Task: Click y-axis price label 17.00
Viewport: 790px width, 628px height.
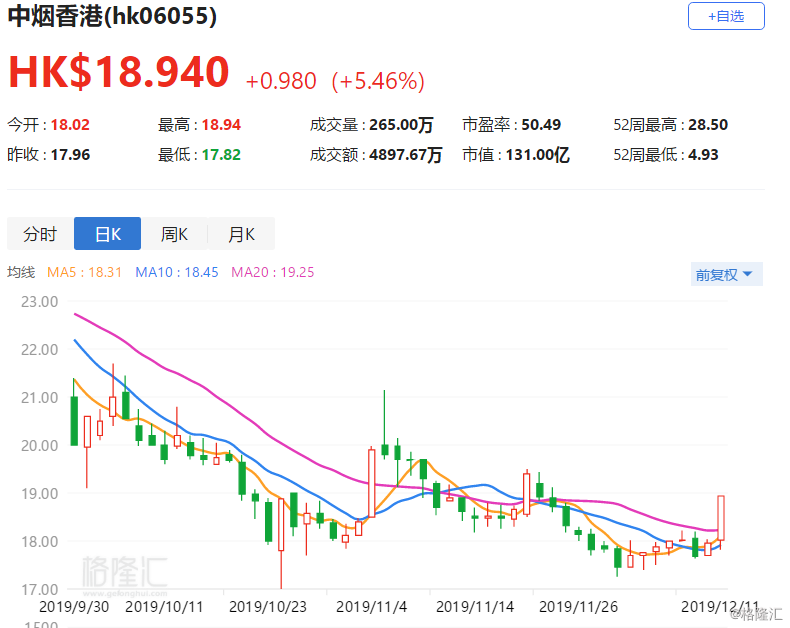Action: (39, 589)
